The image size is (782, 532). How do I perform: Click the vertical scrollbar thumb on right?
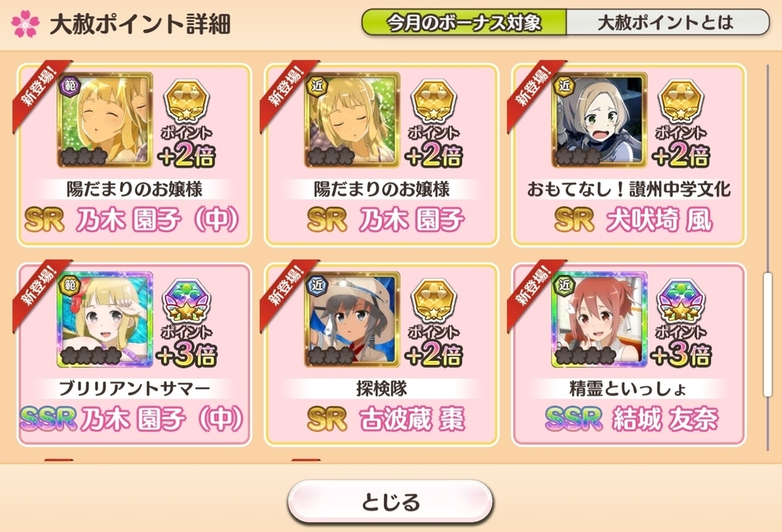point(768,334)
